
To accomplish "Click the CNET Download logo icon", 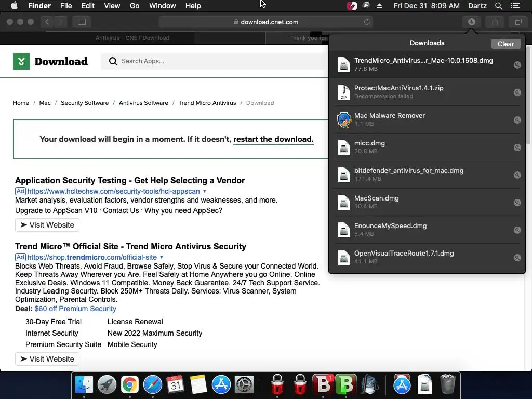I will tap(21, 61).
